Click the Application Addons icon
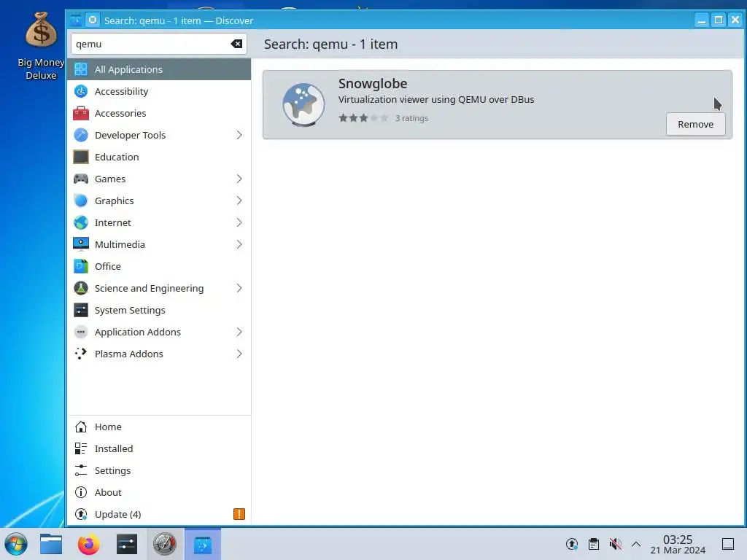Viewport: 747px width, 560px height. [x=80, y=332]
